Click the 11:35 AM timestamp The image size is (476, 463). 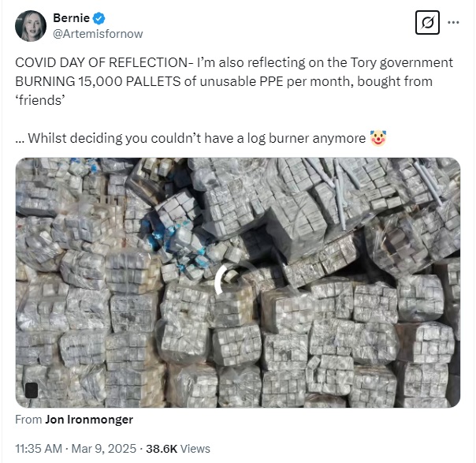39,449
